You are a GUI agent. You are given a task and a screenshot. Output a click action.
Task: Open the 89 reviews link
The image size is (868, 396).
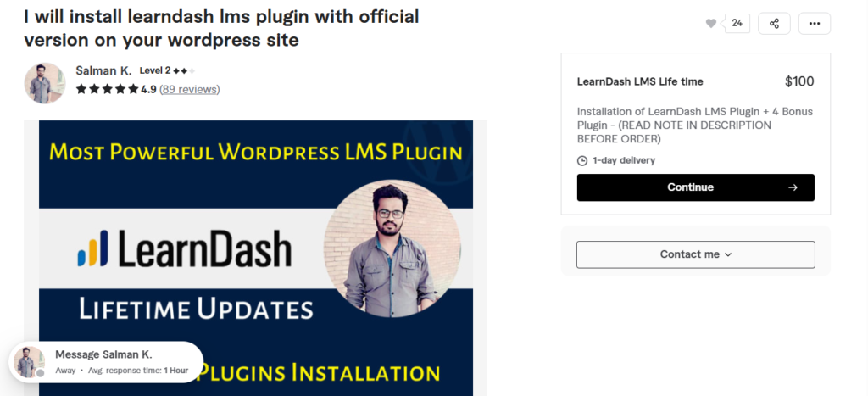tap(189, 89)
